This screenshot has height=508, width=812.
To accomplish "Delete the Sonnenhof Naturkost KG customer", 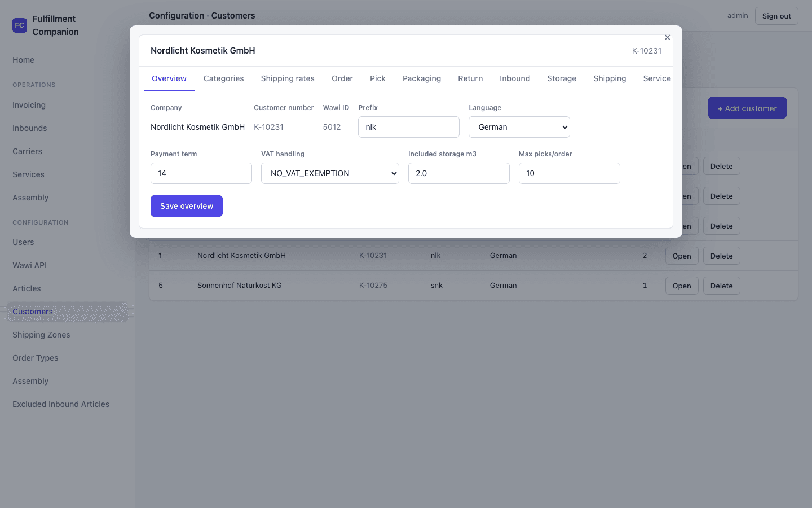I will pyautogui.click(x=722, y=286).
